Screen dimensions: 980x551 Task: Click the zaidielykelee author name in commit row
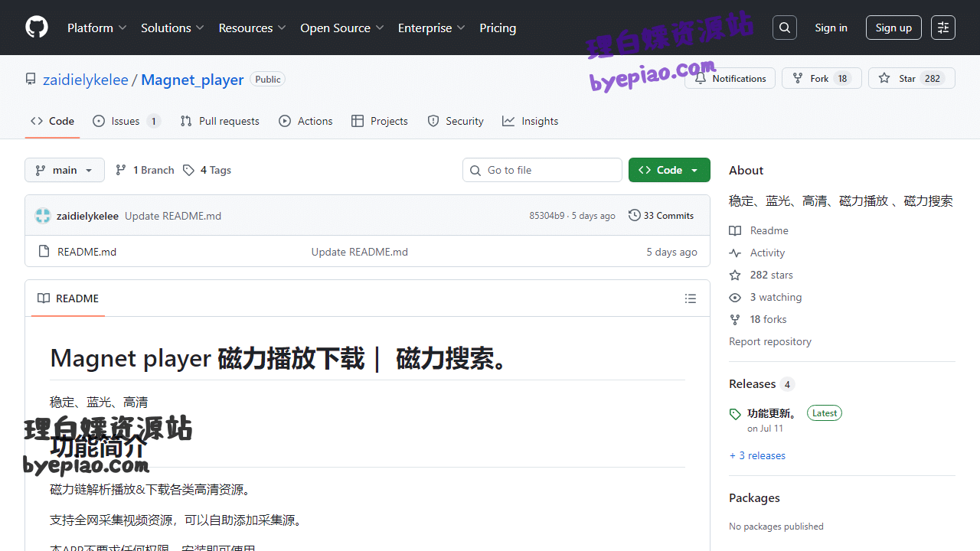coord(87,216)
